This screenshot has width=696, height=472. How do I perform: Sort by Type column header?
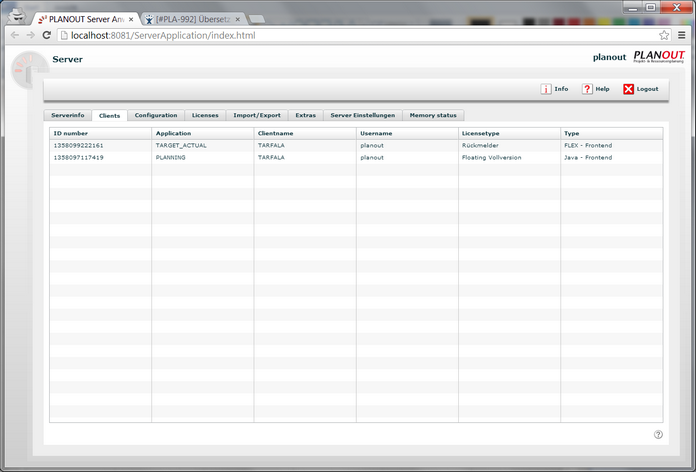tap(612, 134)
